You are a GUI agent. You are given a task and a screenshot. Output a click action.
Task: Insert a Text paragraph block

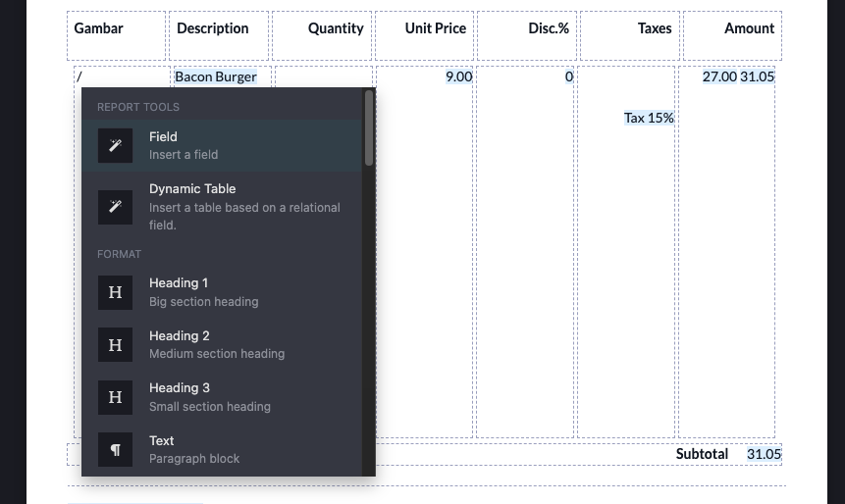[222, 450]
